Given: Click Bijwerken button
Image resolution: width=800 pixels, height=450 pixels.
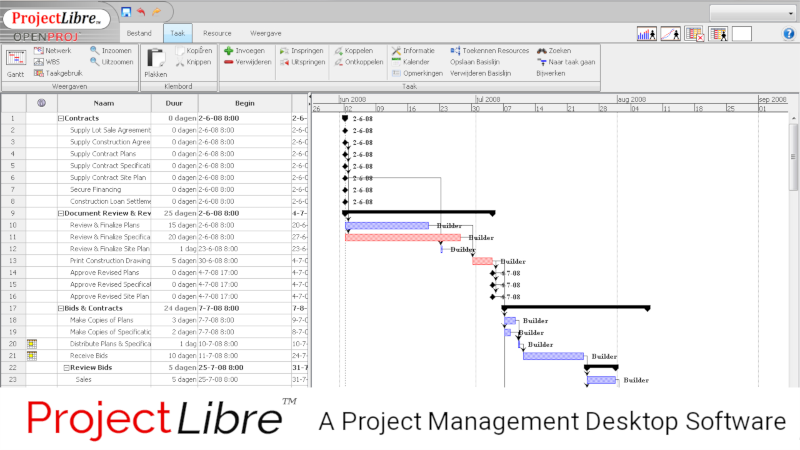Looking at the screenshot, I should [x=551, y=73].
